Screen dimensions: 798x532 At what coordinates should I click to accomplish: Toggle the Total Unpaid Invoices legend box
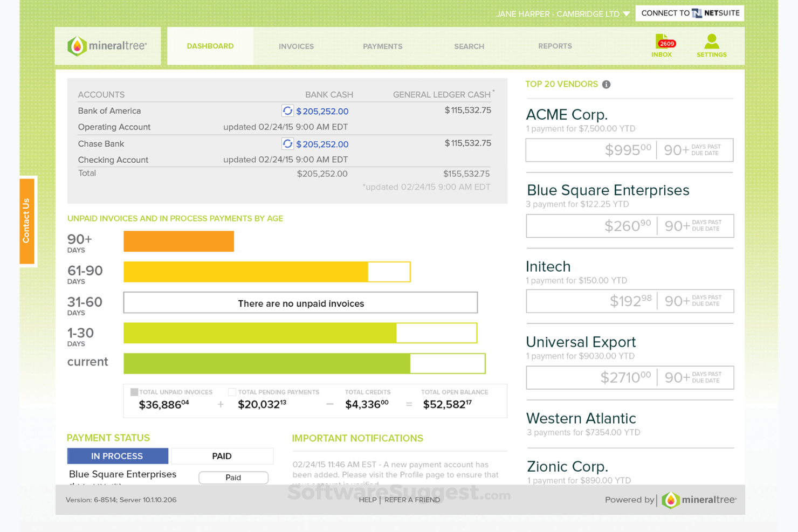[x=134, y=392]
